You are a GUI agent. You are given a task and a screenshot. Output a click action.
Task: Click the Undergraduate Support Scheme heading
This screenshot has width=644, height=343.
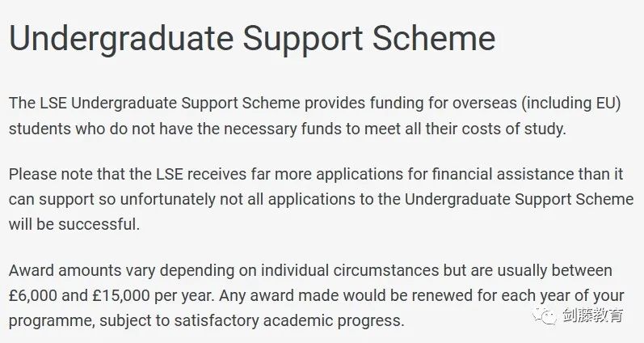(252, 39)
